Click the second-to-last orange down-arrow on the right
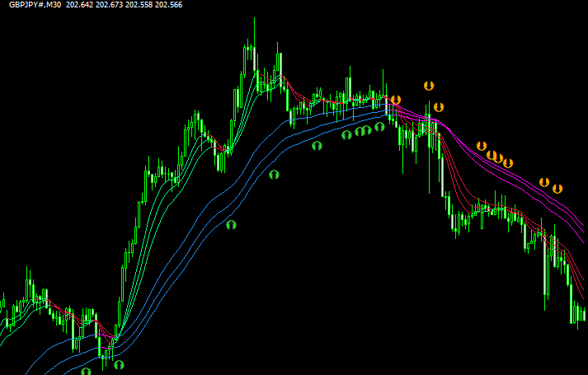The height and width of the screenshot is (375, 588). click(543, 181)
